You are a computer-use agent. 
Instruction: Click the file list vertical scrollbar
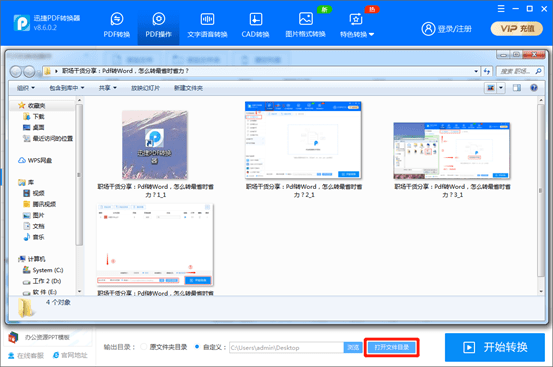click(x=541, y=190)
